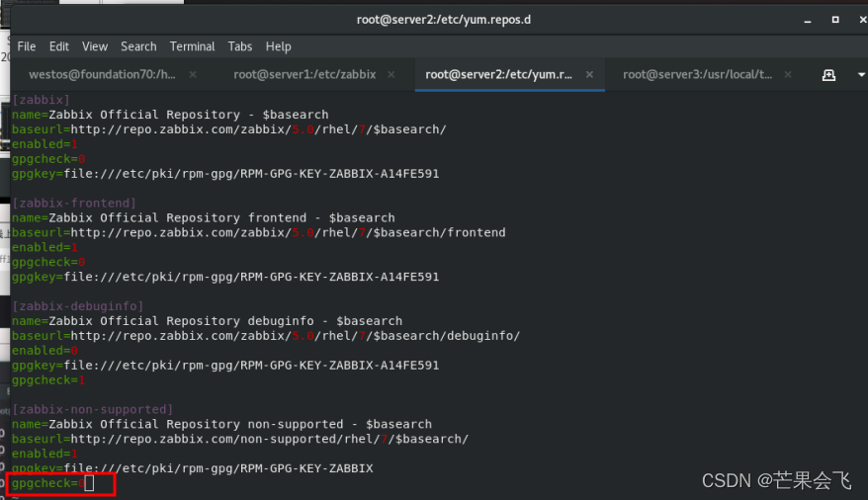Click the new tab icon
868x500 pixels.
click(828, 75)
